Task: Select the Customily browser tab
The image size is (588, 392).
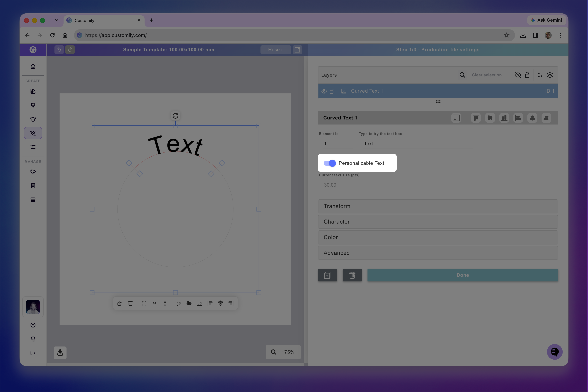Action: (x=104, y=21)
